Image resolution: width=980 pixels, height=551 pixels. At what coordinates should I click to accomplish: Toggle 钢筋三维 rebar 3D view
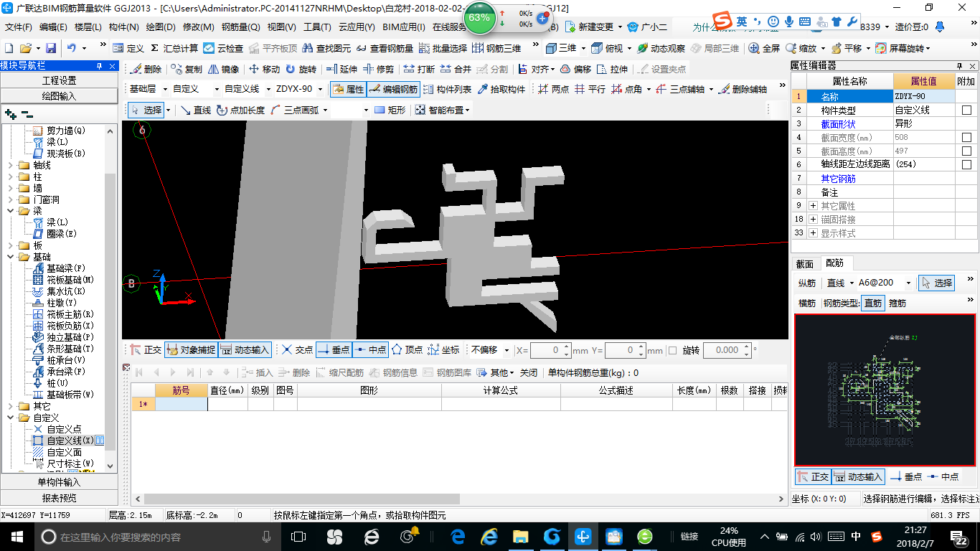496,48
